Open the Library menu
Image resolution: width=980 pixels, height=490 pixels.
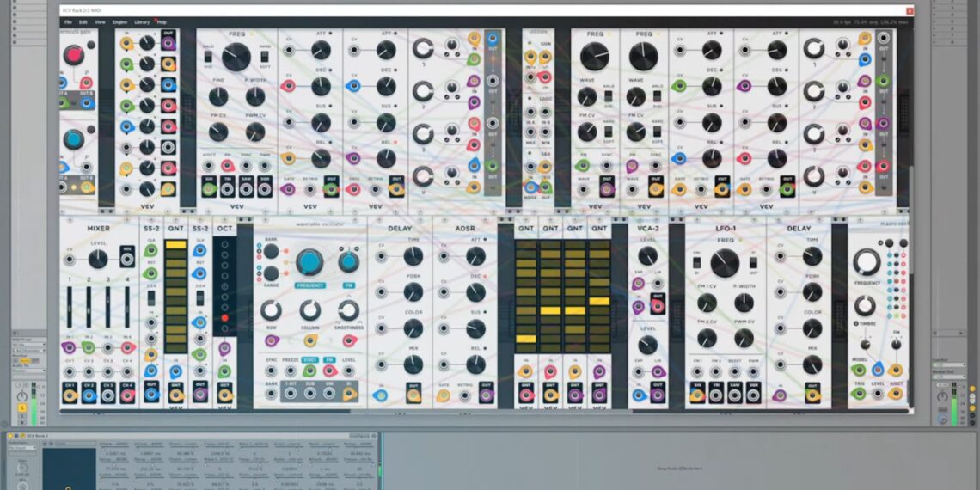[142, 21]
